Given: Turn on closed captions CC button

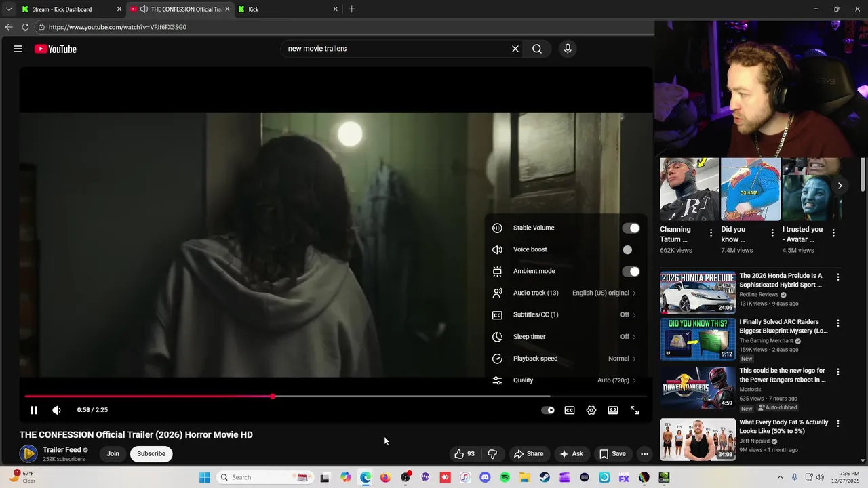Looking at the screenshot, I should (x=570, y=410).
